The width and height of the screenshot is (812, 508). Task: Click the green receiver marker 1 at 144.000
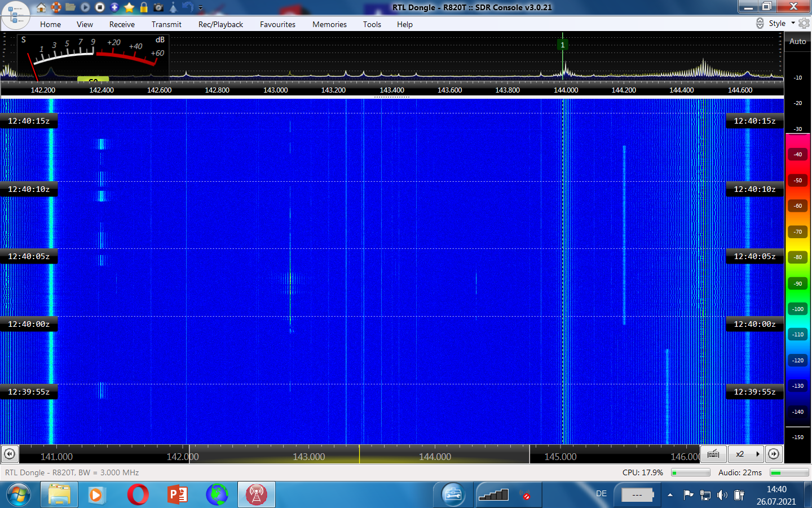point(562,45)
